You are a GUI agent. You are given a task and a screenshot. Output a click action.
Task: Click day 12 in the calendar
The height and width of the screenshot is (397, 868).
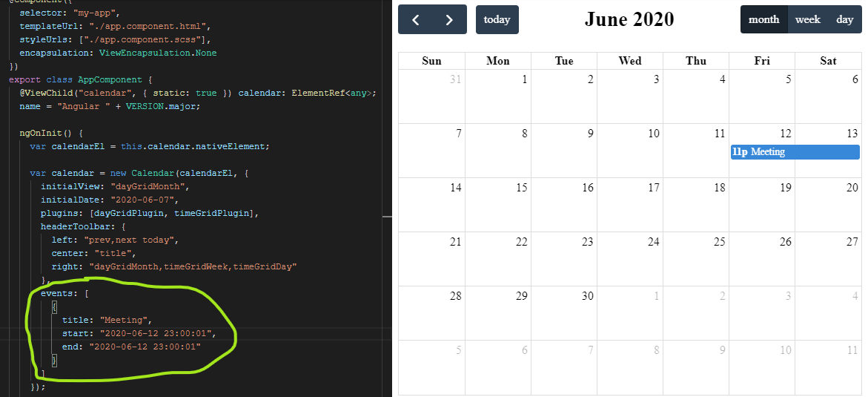click(786, 134)
